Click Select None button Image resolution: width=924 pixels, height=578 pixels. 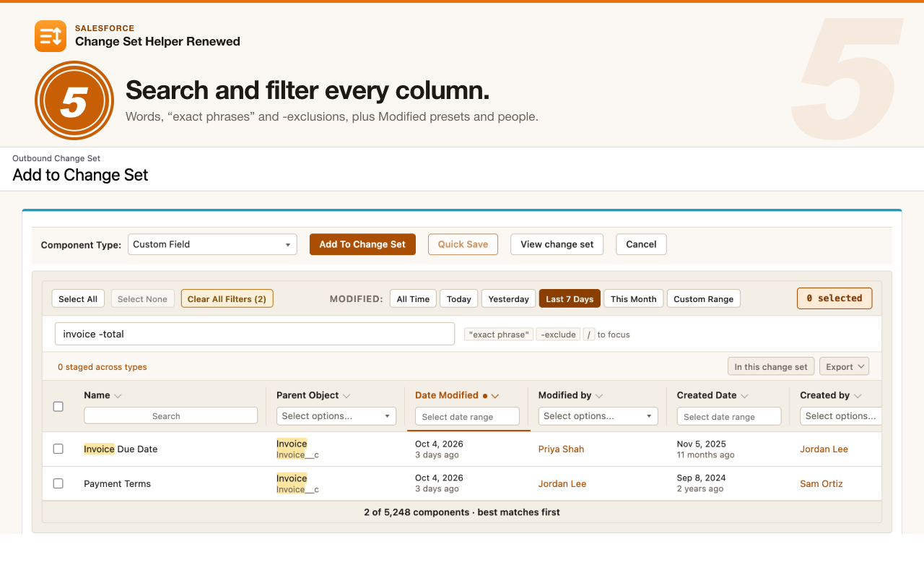pos(142,298)
